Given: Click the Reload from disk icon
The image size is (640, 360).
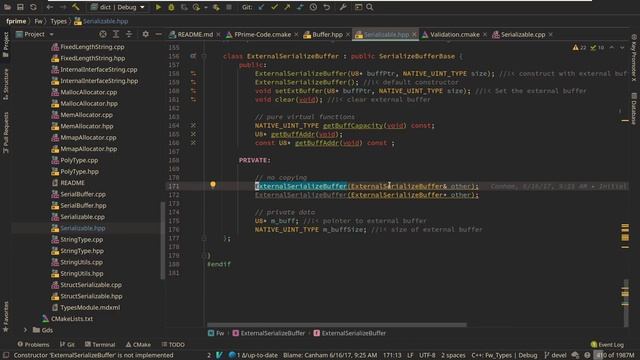Looking at the screenshot, I should pyautogui.click(x=33, y=7).
